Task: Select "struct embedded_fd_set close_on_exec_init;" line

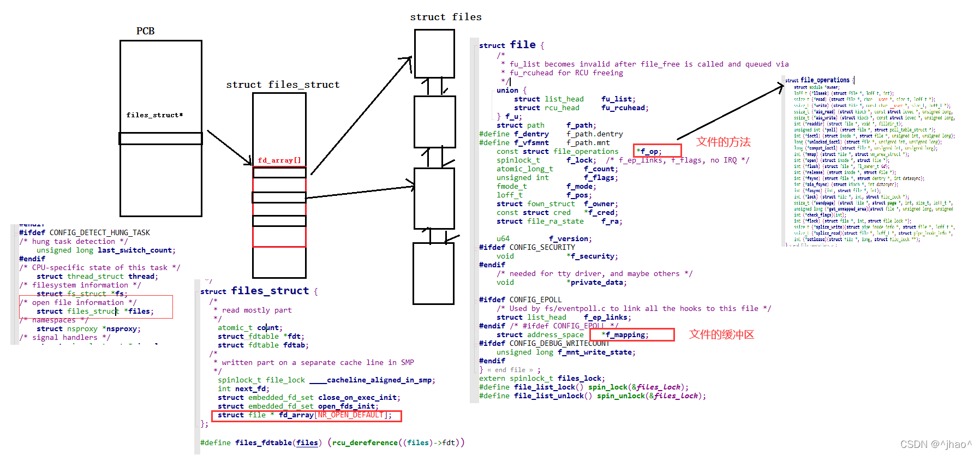Action: [x=309, y=397]
